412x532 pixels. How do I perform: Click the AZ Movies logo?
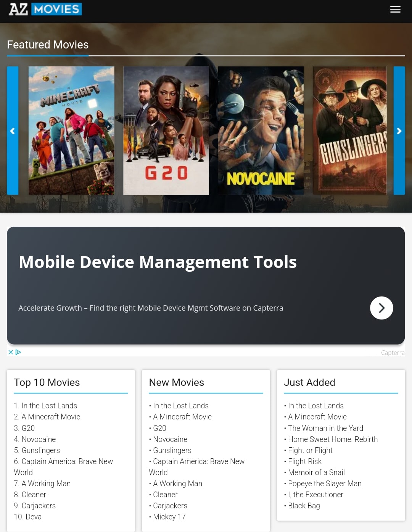coord(45,9)
